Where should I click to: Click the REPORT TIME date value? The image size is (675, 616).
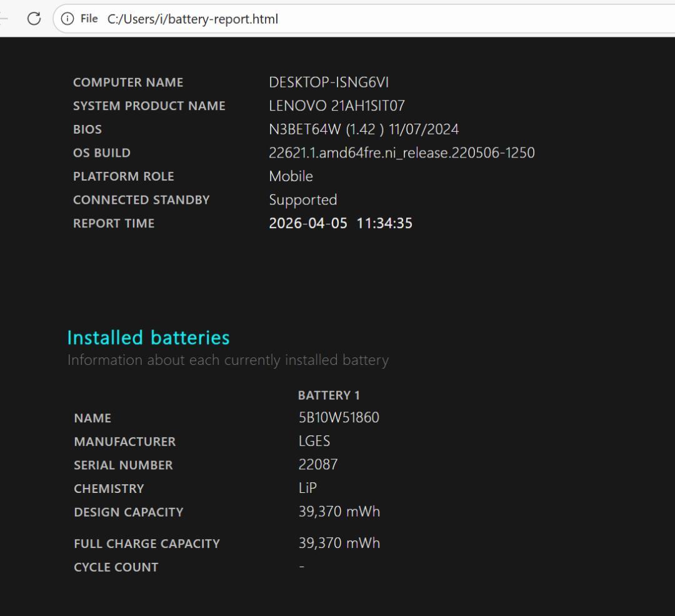[x=340, y=223]
